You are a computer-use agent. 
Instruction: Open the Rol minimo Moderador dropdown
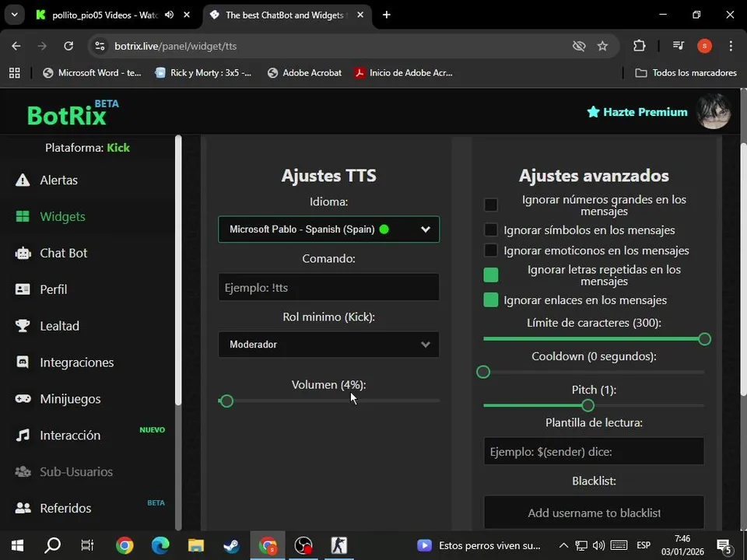pyautogui.click(x=328, y=345)
